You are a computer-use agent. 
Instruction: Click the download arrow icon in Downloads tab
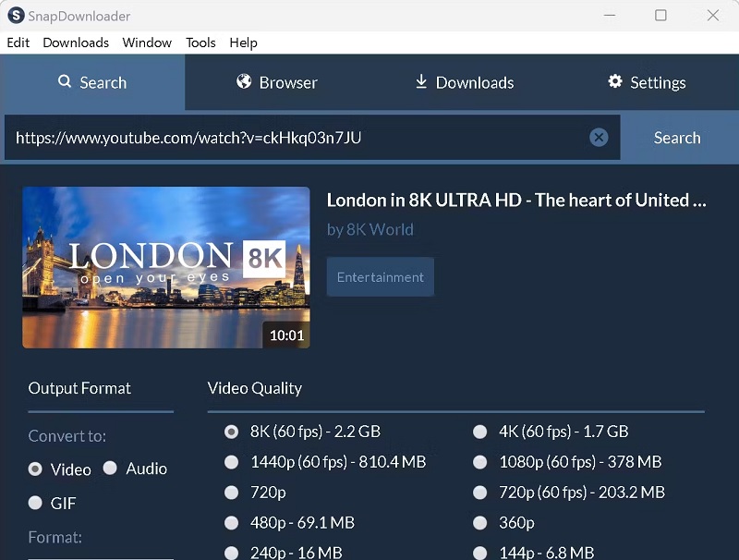pos(421,81)
